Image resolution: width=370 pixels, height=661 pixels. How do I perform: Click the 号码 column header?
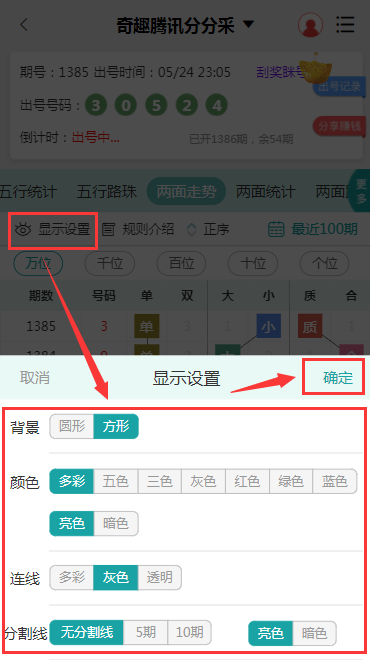104,296
